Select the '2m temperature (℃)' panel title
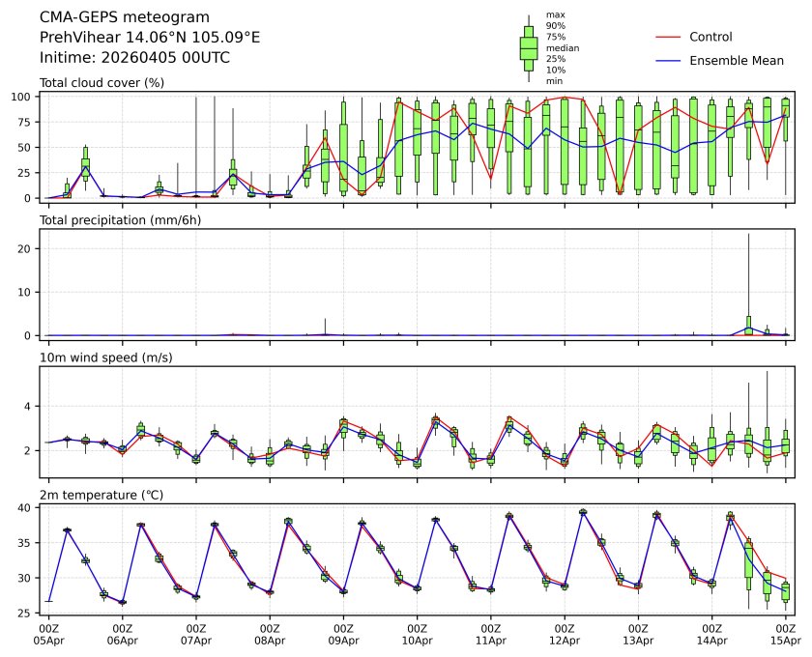 [x=101, y=496]
